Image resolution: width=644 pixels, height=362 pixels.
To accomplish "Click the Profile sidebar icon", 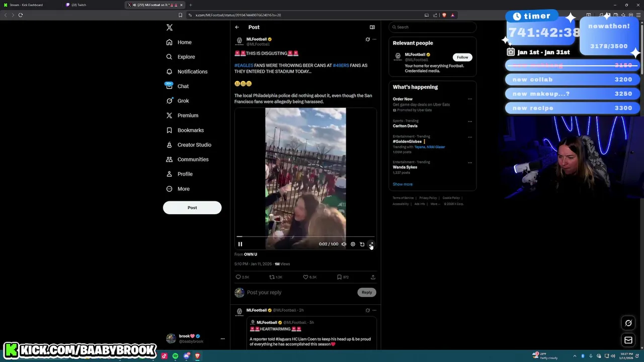I will 170,174.
